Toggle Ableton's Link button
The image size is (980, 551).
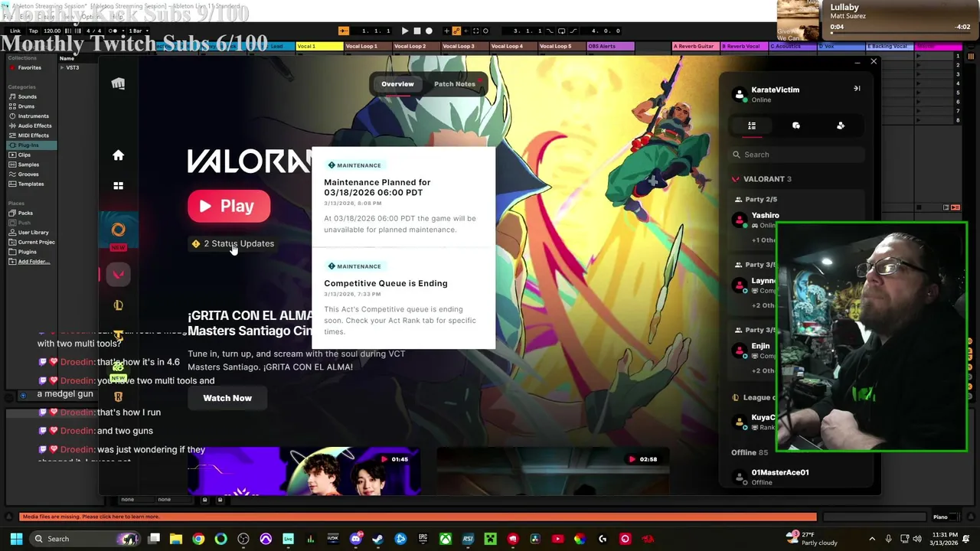[x=15, y=31]
